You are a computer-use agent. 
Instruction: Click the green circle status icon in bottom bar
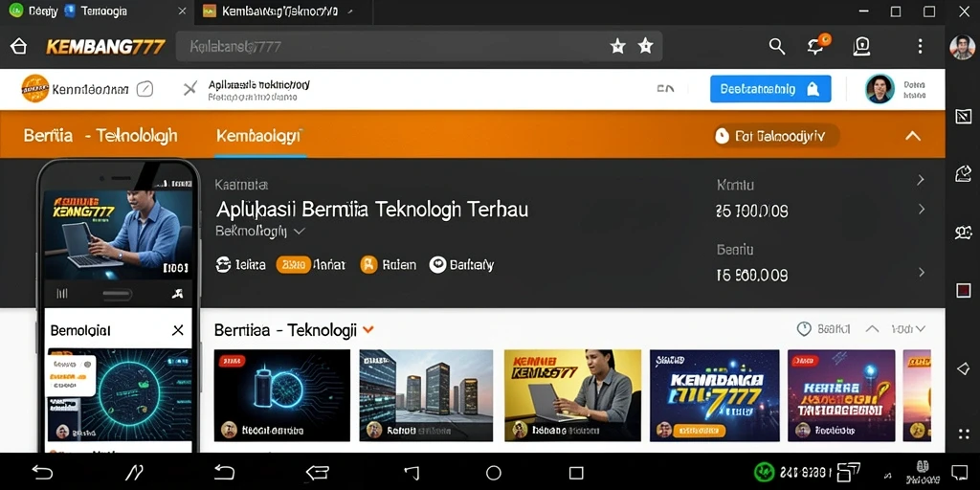[x=765, y=473]
